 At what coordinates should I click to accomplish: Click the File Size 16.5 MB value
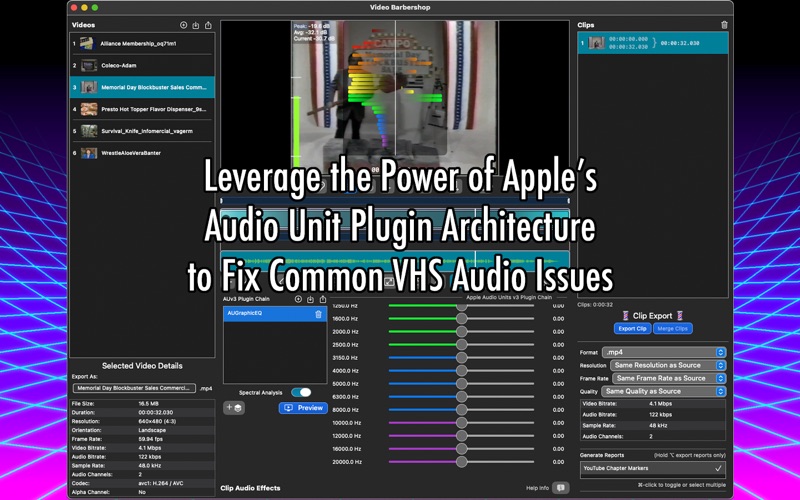click(148, 404)
